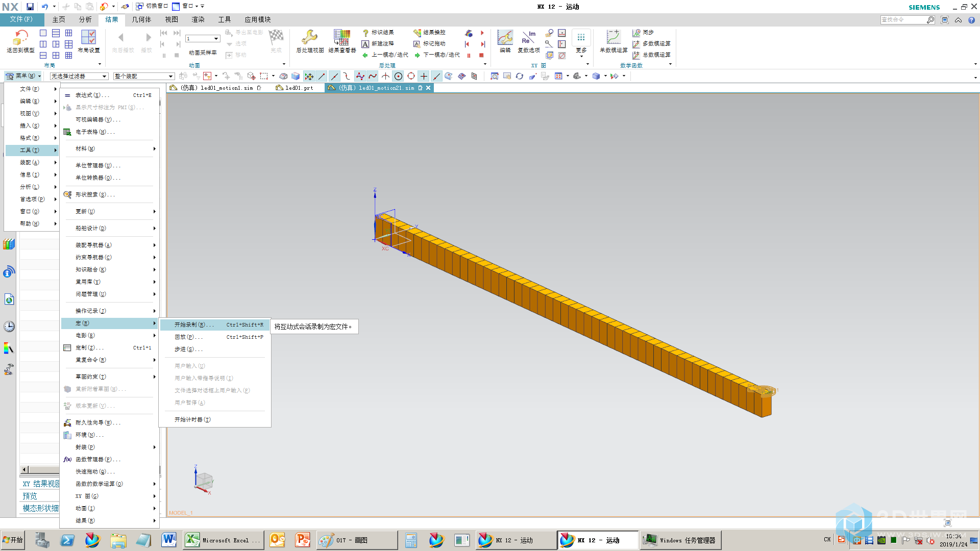This screenshot has height=551, width=980.
Task: Click the New Annotation (新建注释) icon
Action: pos(365,44)
